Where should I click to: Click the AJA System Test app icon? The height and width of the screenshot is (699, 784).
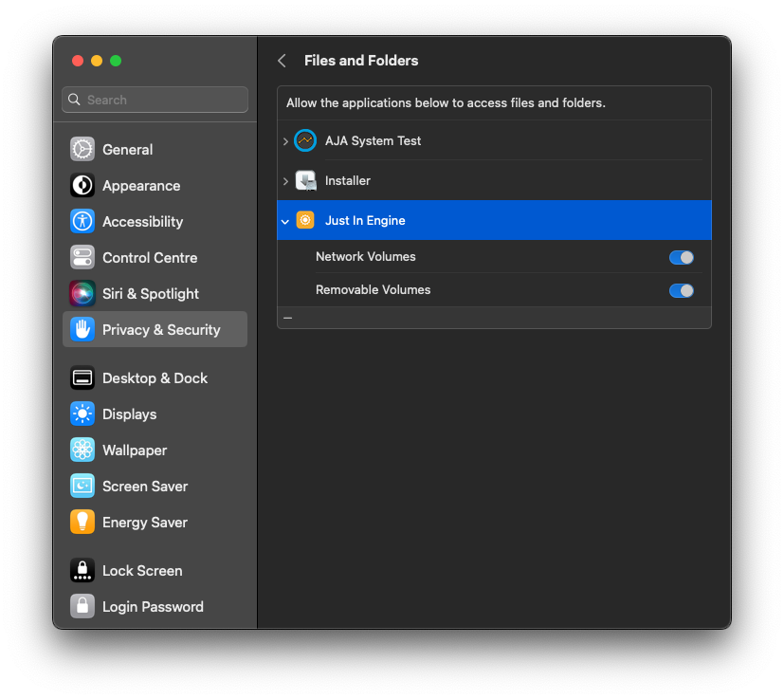pyautogui.click(x=305, y=140)
